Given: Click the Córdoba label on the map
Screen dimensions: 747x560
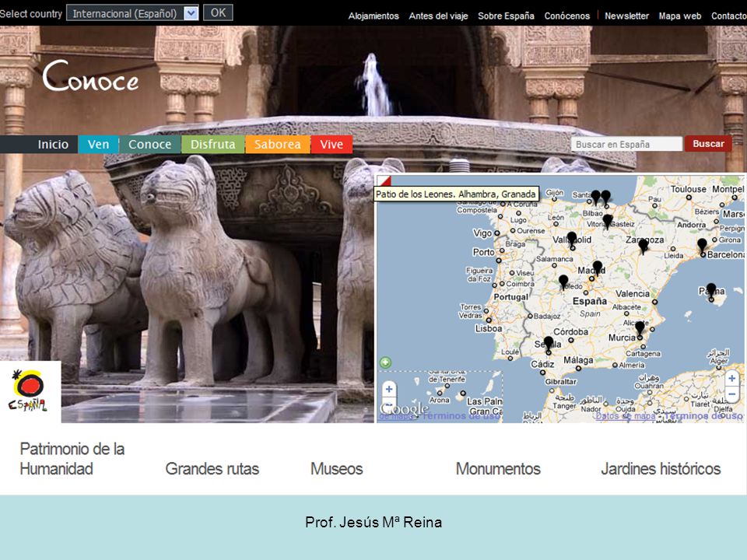Looking at the screenshot, I should point(570,331).
